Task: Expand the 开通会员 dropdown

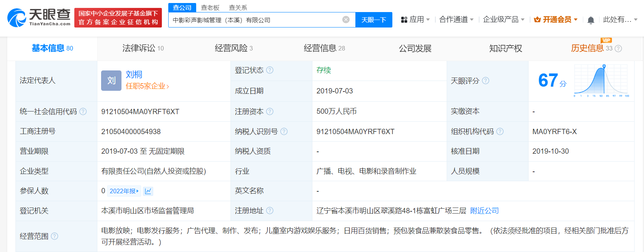Action: tap(576, 20)
